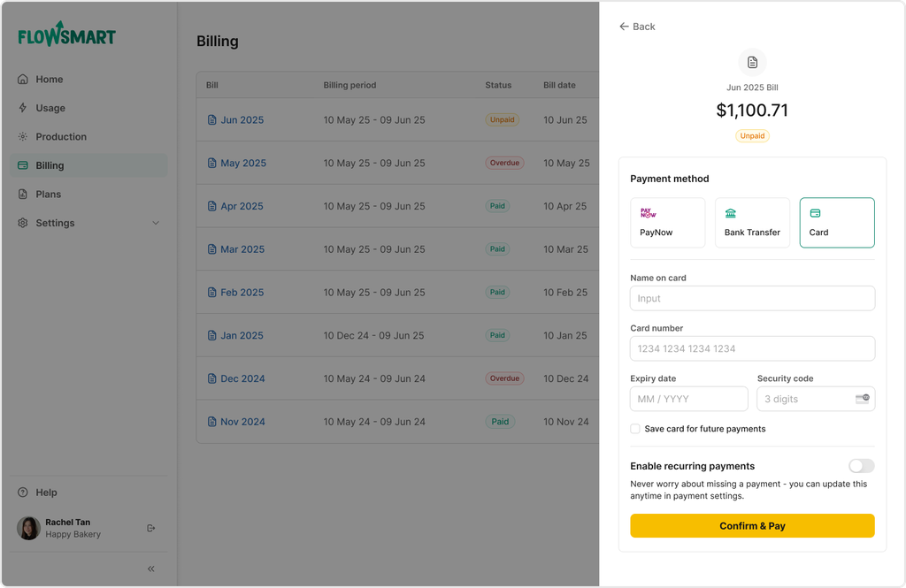This screenshot has width=906, height=588.
Task: Select the Card payment tab
Action: [x=837, y=222]
